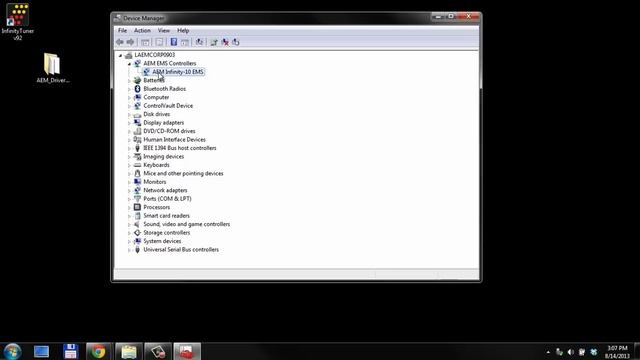Click the Sound, video and game controllers icon
640x360 pixels.
pyautogui.click(x=138, y=224)
